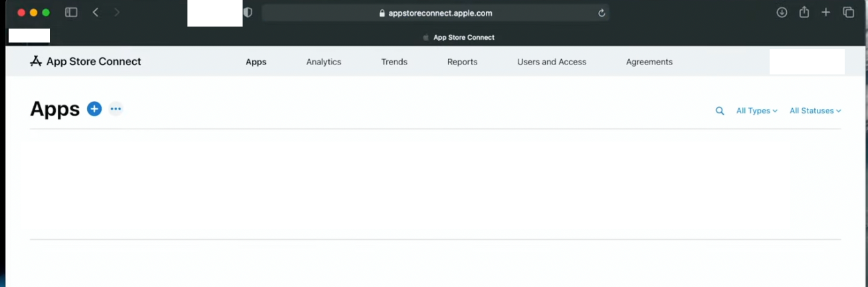The width and height of the screenshot is (868, 287).
Task: Click the App Store Connect logo
Action: [x=86, y=61]
